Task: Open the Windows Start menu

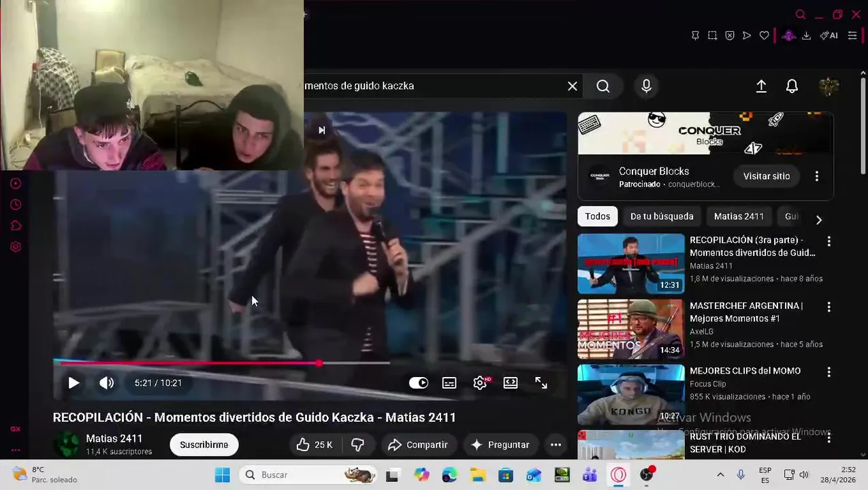Action: point(223,475)
